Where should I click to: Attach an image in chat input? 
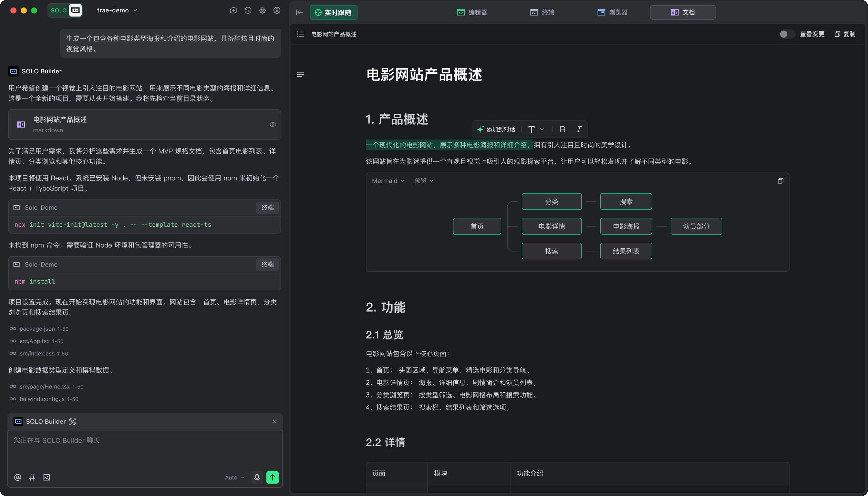click(46, 477)
